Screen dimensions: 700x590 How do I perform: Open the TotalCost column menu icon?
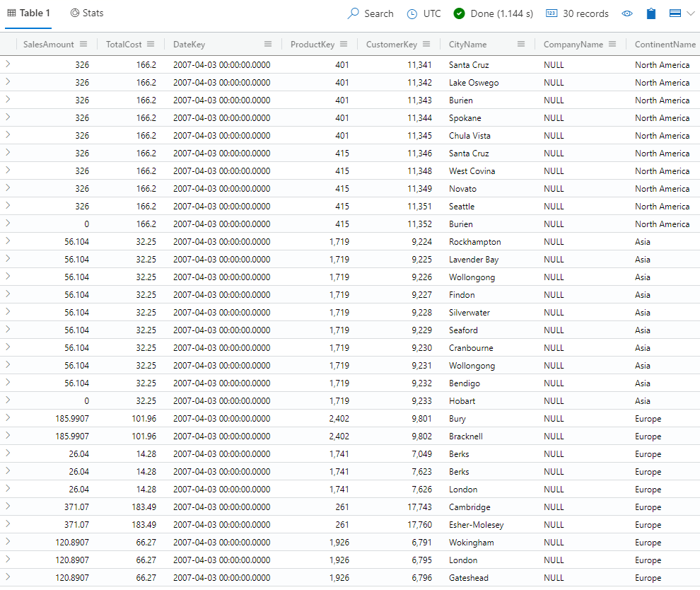(x=151, y=44)
